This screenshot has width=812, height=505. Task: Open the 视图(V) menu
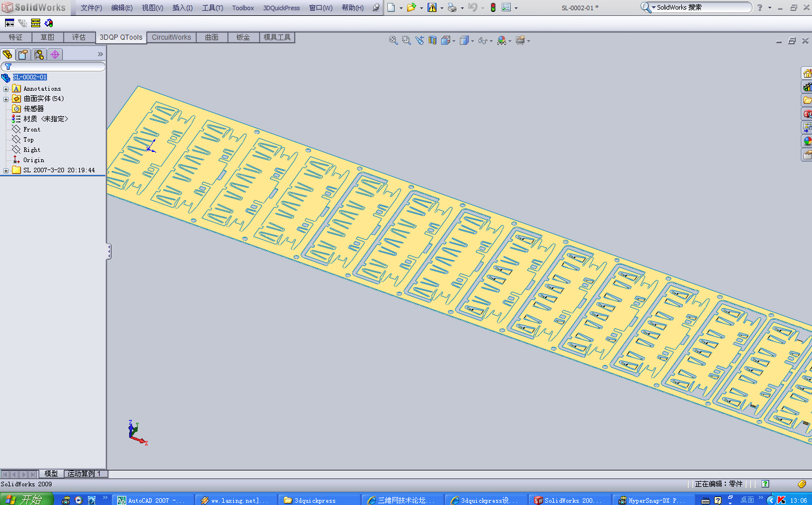(x=152, y=8)
